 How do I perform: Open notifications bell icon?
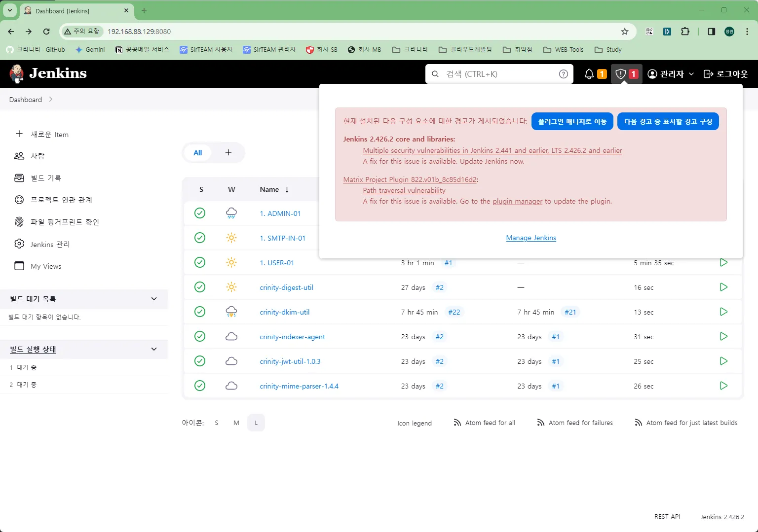(589, 74)
